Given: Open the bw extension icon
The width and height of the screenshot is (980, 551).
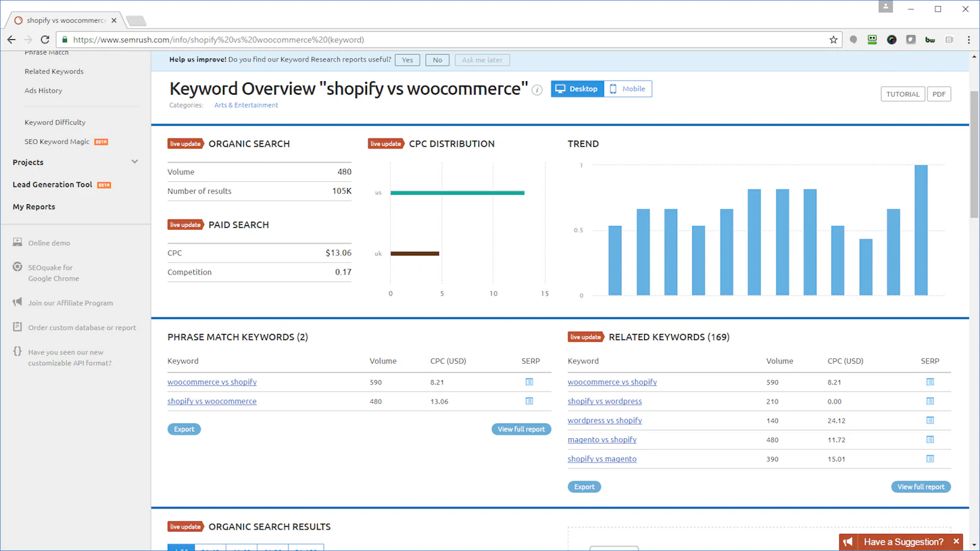Looking at the screenshot, I should pyautogui.click(x=930, y=40).
